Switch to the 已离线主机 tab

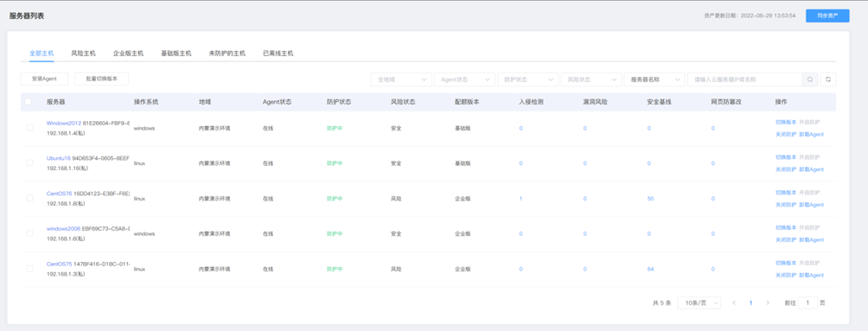(278, 53)
